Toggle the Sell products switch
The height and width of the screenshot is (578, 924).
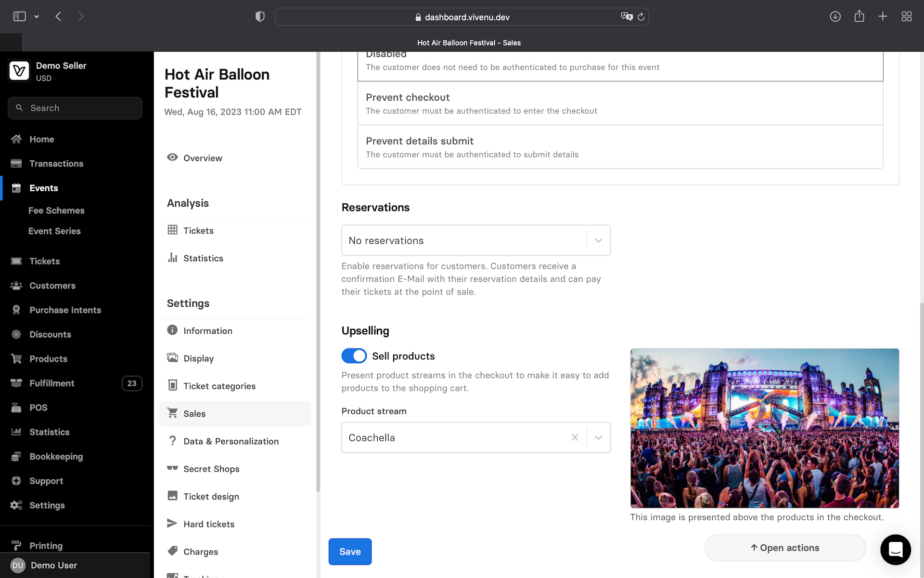coord(354,356)
